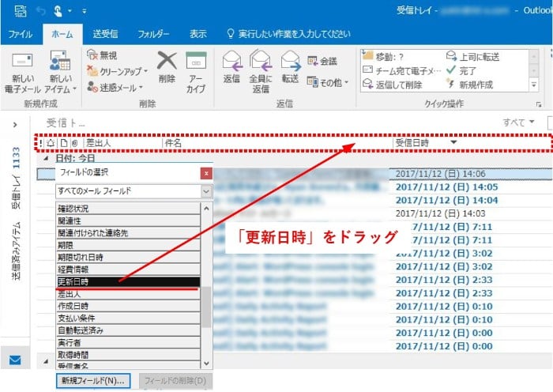Screen dimensions: 553x392
Task: Open the ファイル tab
Action: click(21, 35)
